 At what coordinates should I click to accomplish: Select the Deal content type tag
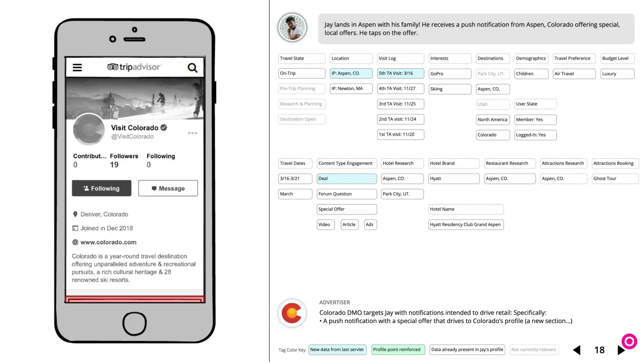tap(347, 178)
